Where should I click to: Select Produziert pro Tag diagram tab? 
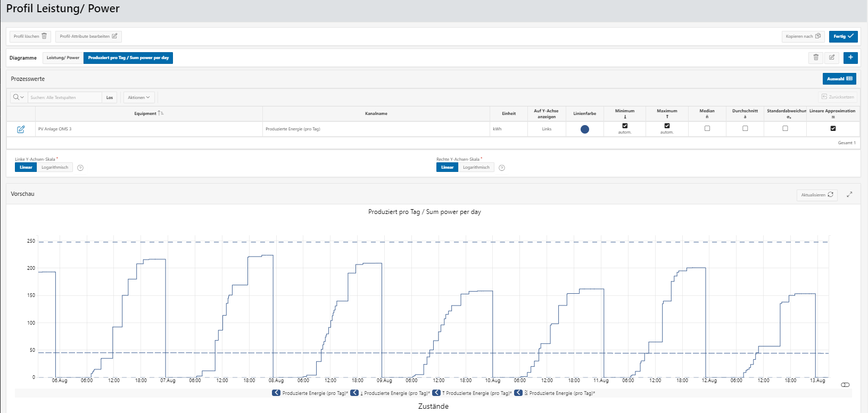[x=128, y=57]
